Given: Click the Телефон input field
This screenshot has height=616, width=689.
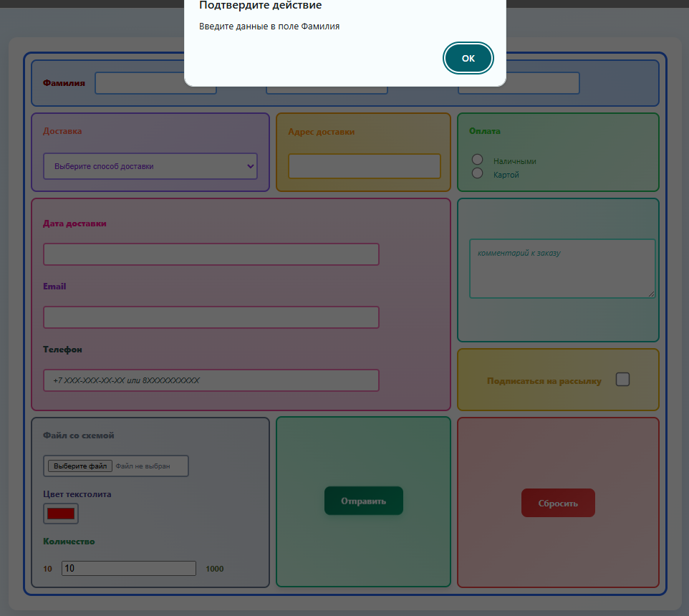Looking at the screenshot, I should pos(211,380).
